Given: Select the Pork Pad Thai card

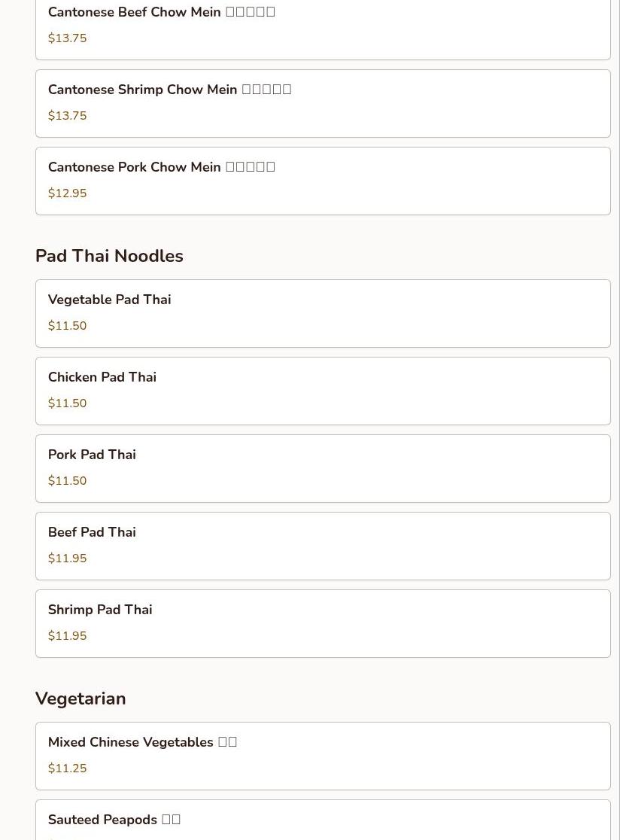Looking at the screenshot, I should (x=322, y=468).
